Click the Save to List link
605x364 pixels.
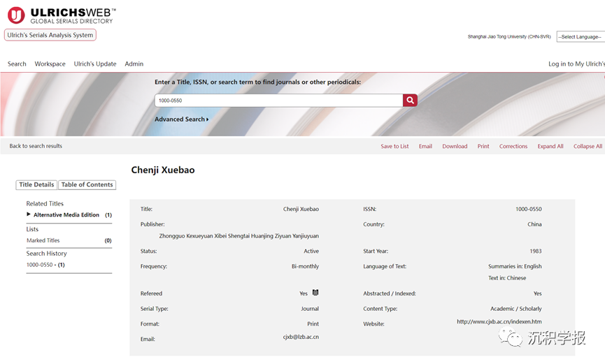click(x=394, y=146)
